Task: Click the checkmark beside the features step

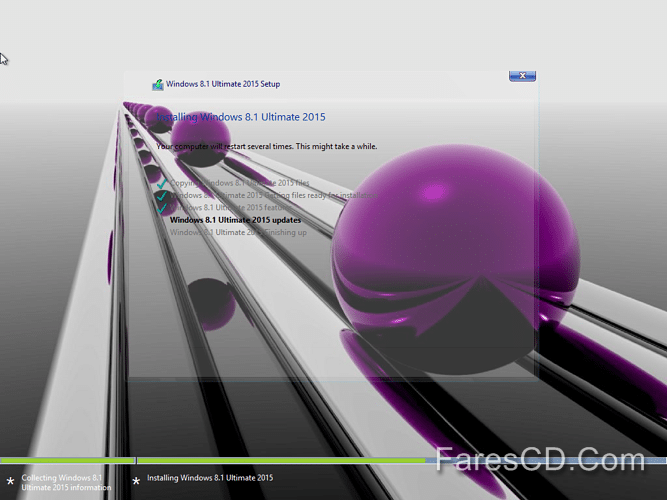Action: [162, 208]
